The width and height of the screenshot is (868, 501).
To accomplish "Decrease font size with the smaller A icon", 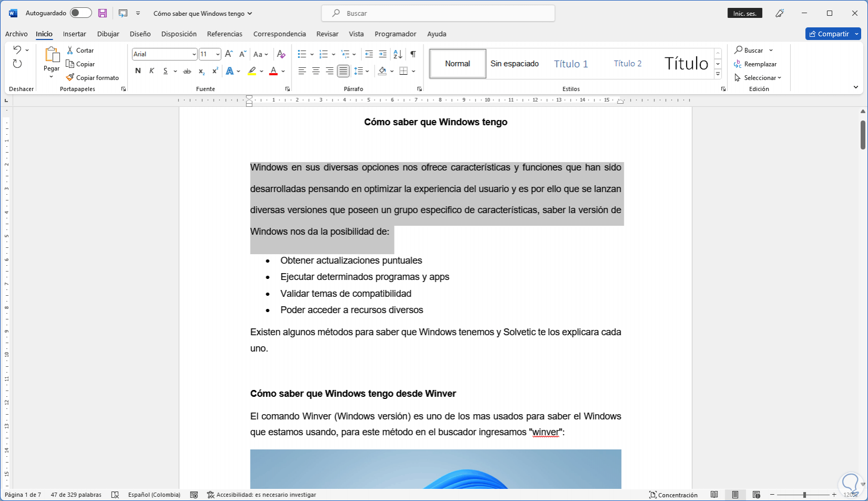I will [243, 54].
